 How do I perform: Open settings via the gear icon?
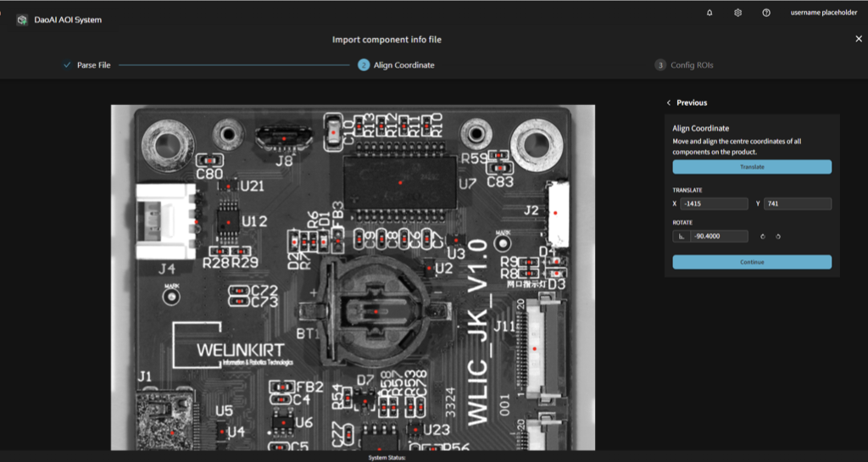(x=738, y=13)
